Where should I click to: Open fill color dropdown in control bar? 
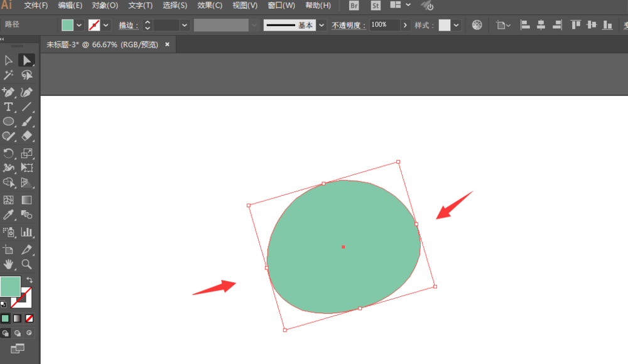click(x=79, y=25)
